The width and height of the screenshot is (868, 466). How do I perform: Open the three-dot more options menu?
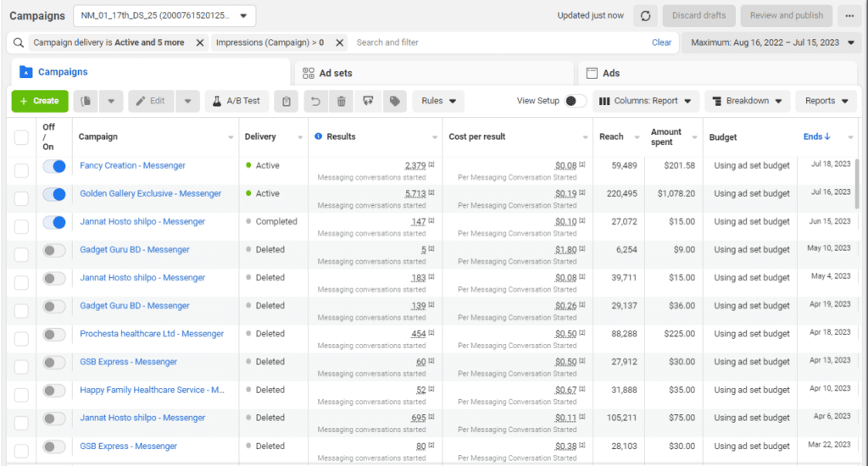[849, 15]
